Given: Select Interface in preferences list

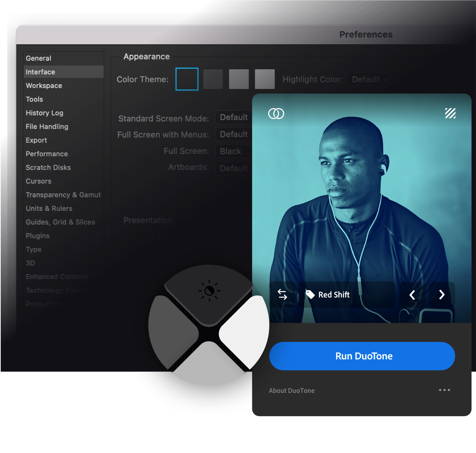Looking at the screenshot, I should click(x=64, y=72).
